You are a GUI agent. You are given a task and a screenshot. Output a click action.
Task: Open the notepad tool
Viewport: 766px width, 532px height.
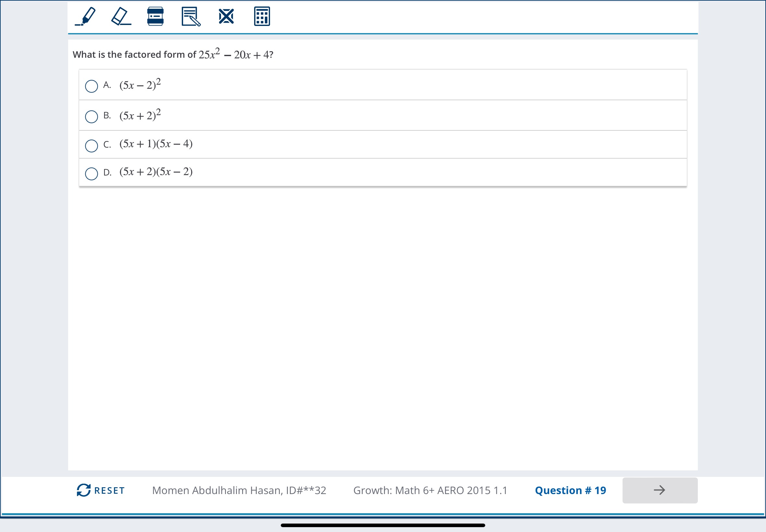coord(191,16)
